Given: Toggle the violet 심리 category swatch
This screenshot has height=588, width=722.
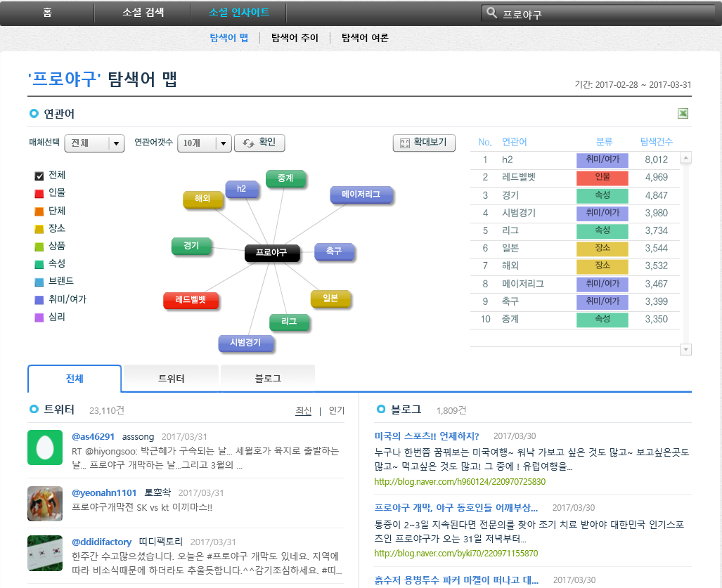Looking at the screenshot, I should coord(39,318).
